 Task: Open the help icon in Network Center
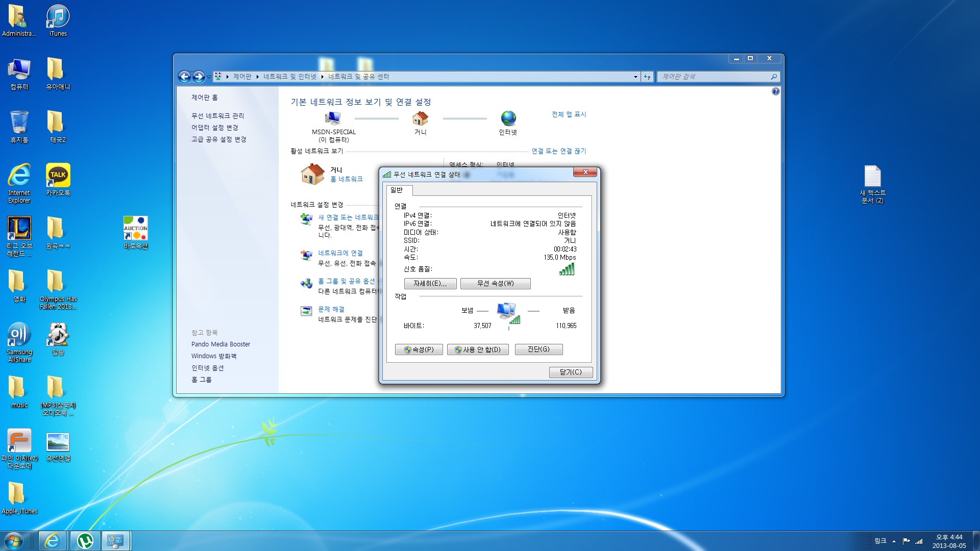click(x=775, y=91)
